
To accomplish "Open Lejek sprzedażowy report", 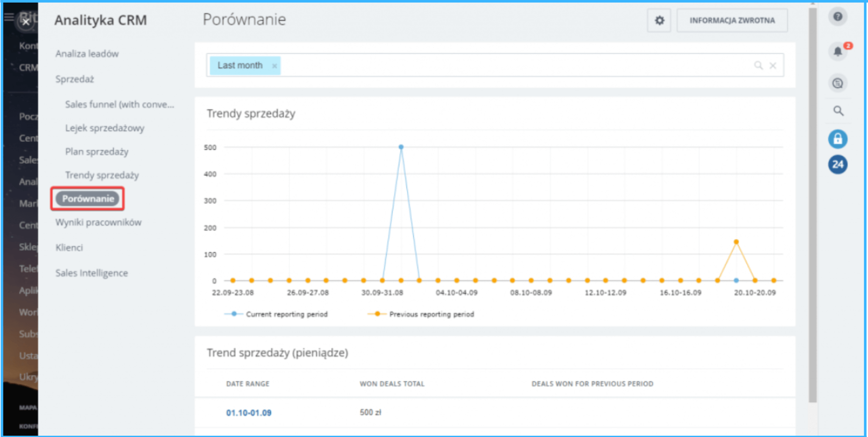I will [x=105, y=128].
